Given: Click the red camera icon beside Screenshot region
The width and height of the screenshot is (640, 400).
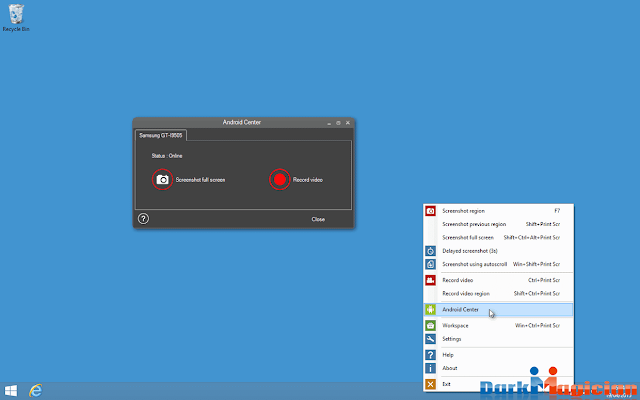Looking at the screenshot, I should click(430, 211).
